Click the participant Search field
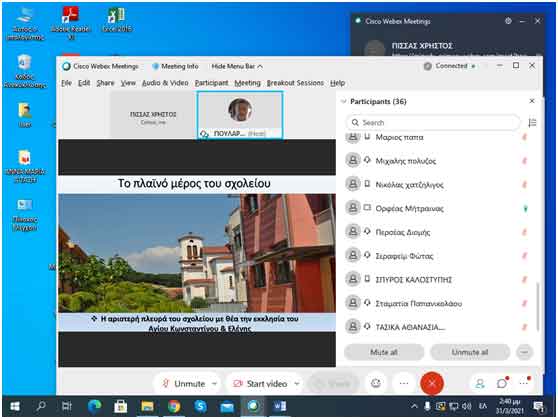Image resolution: width=558 pixels, height=419 pixels. tap(433, 122)
